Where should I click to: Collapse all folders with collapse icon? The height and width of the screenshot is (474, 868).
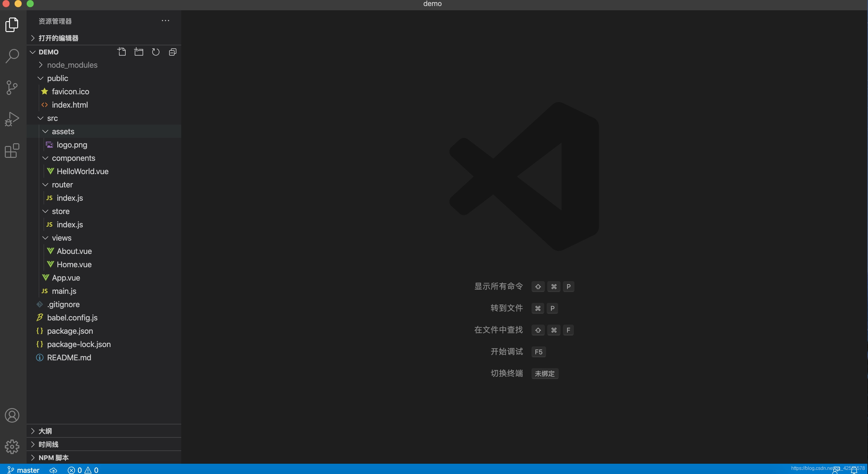click(x=172, y=52)
